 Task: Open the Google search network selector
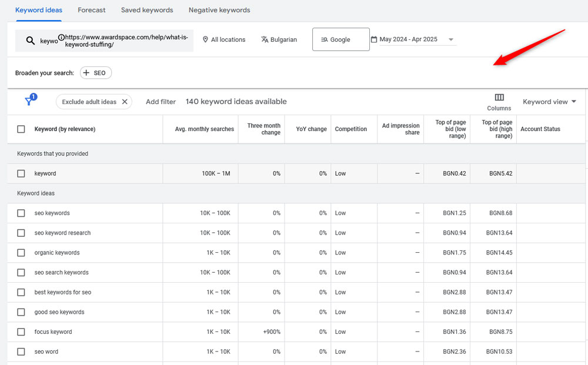[x=340, y=39]
